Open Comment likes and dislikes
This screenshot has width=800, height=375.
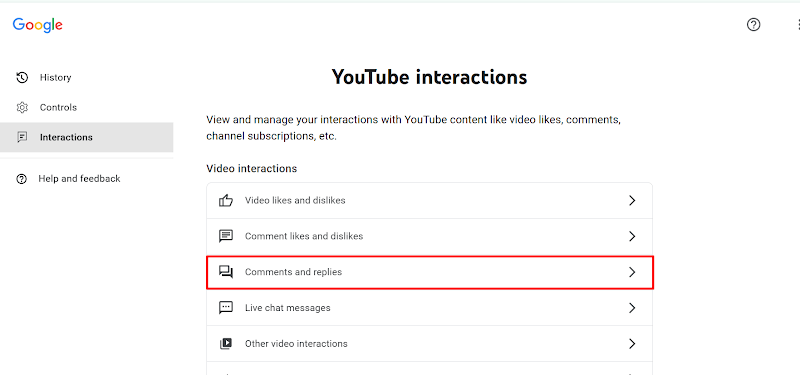430,236
